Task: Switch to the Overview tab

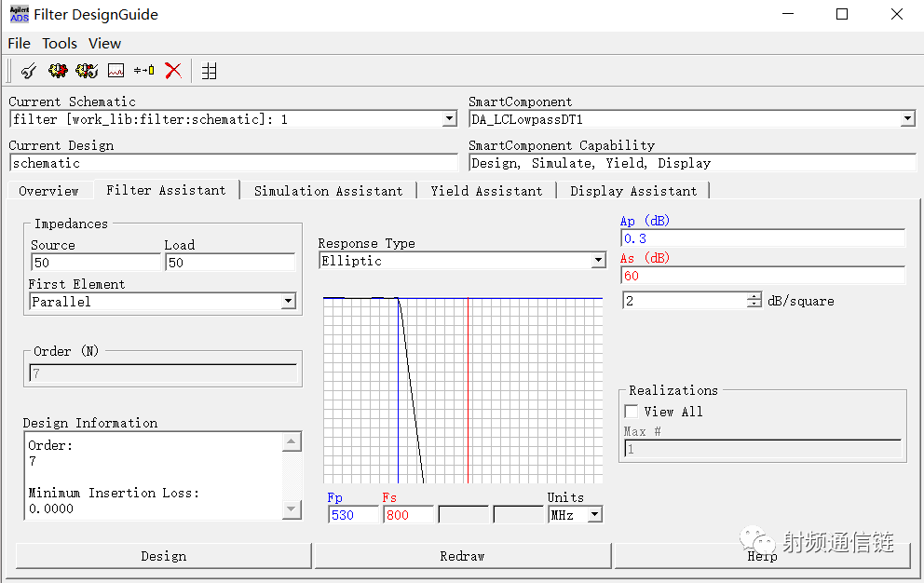Action: (x=48, y=191)
